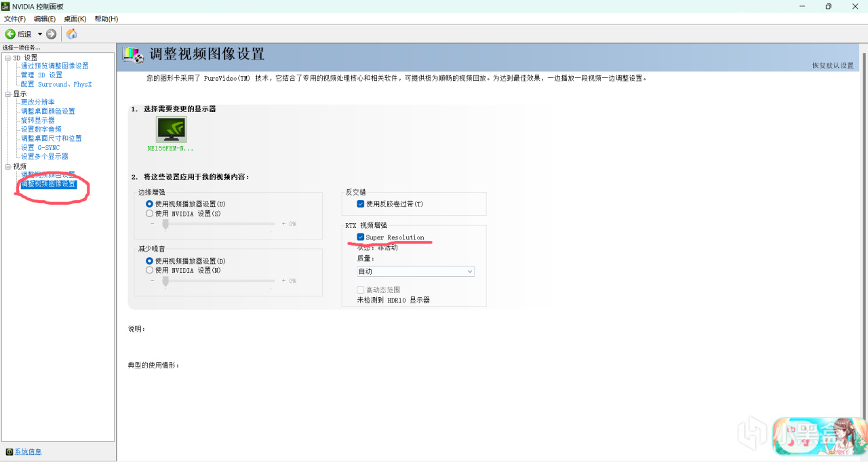Viewport: 868px width, 462px height.
Task: Open 设置多个显示器 page
Action: 44,156
